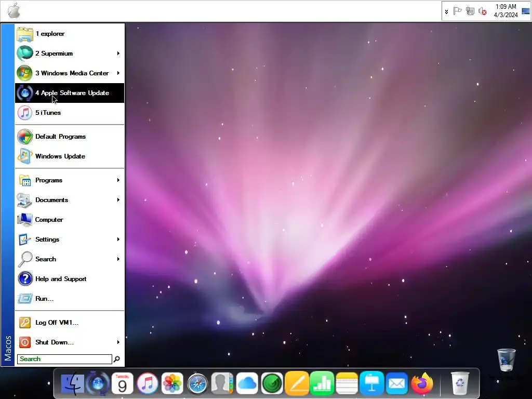Open Default Programs menu entry
This screenshot has height=399, width=532.
[70, 137]
